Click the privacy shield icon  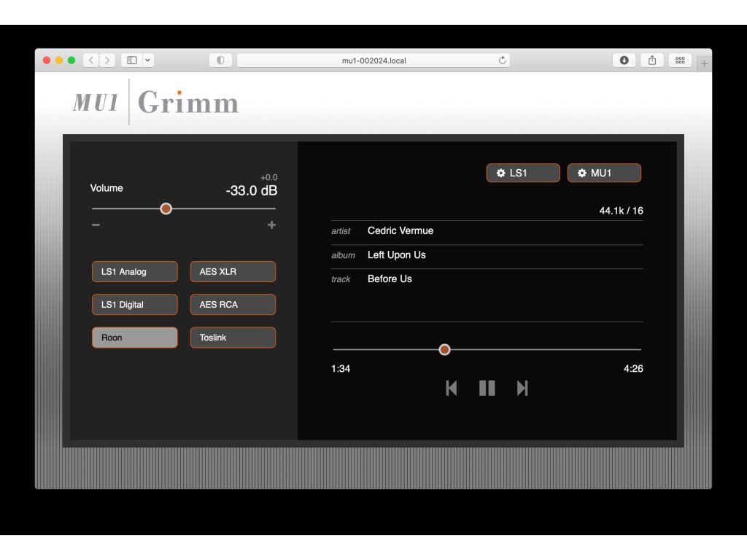click(x=220, y=60)
